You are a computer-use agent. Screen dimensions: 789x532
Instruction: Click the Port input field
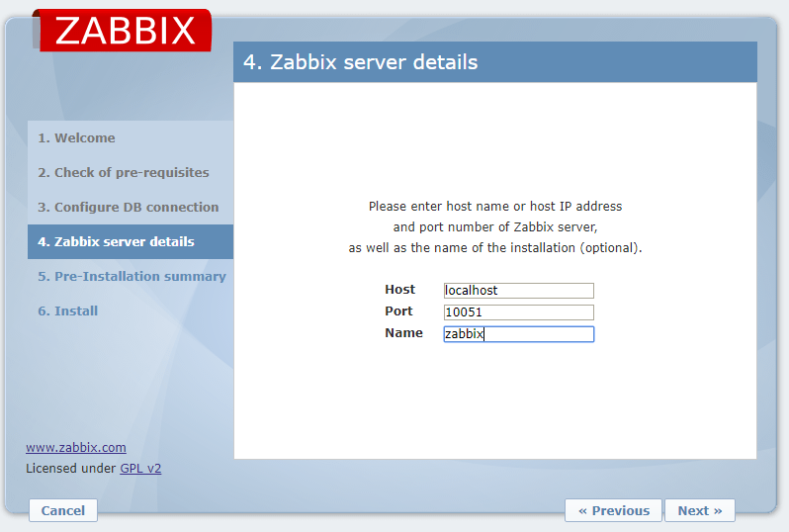click(x=519, y=312)
